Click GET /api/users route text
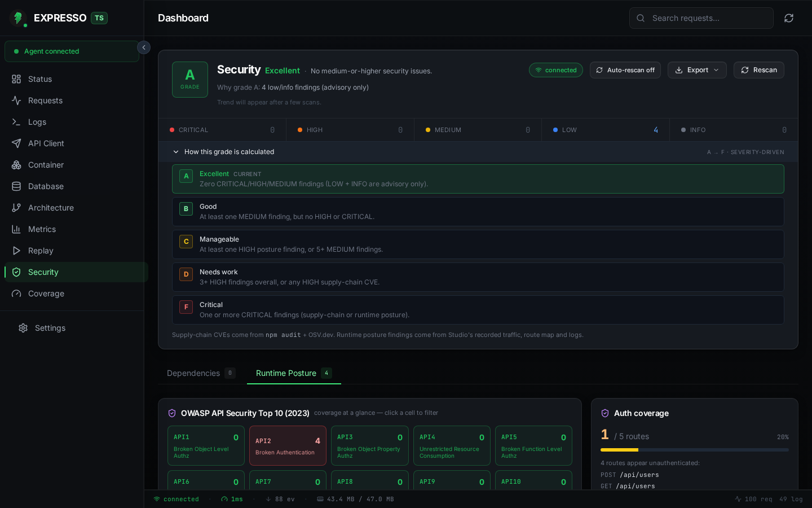 628,486
